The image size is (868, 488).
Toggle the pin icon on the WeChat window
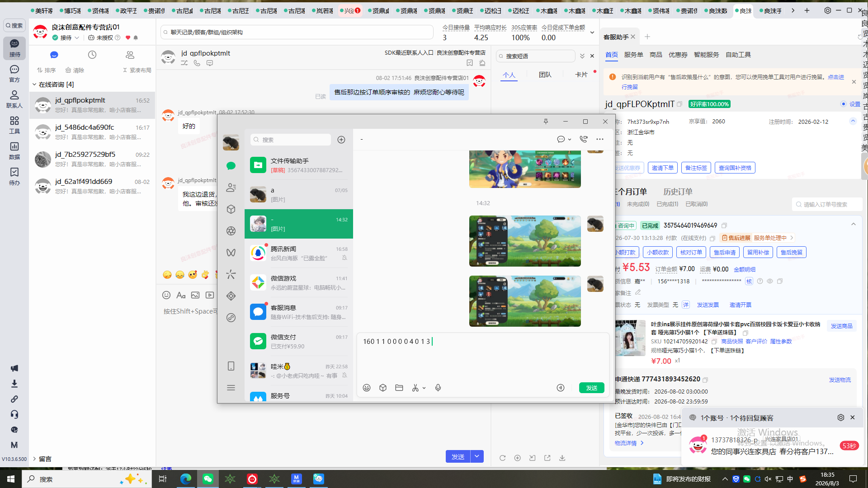click(x=546, y=122)
